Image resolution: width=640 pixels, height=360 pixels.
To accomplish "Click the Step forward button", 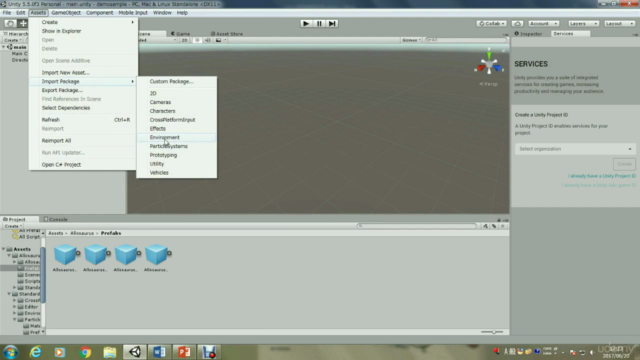I will pyautogui.click(x=332, y=24).
